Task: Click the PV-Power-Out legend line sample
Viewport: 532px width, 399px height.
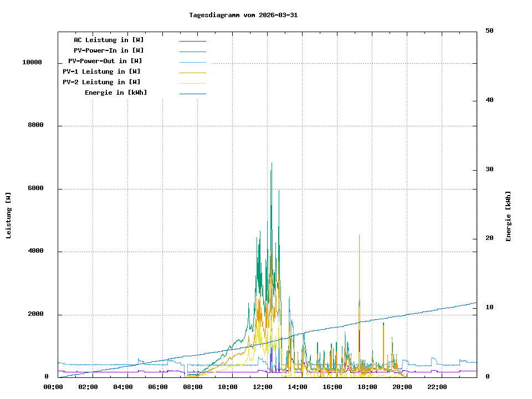Action: click(192, 62)
